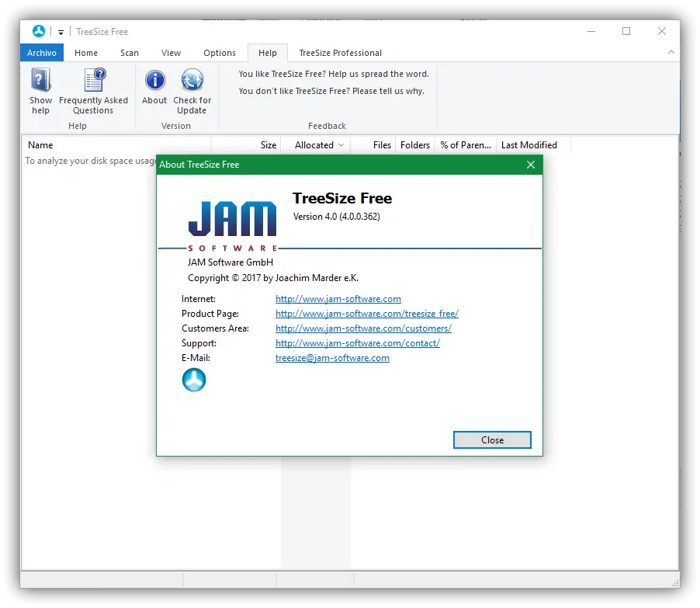Click 'Please tell us why' feedback link
Viewport: 700px width, 608px height.
(x=331, y=91)
